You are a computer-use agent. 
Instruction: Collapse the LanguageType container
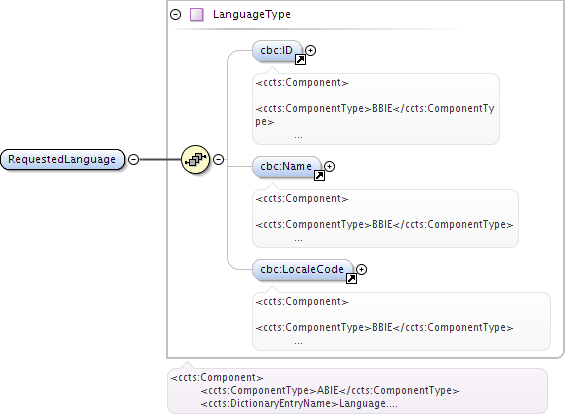coord(175,14)
